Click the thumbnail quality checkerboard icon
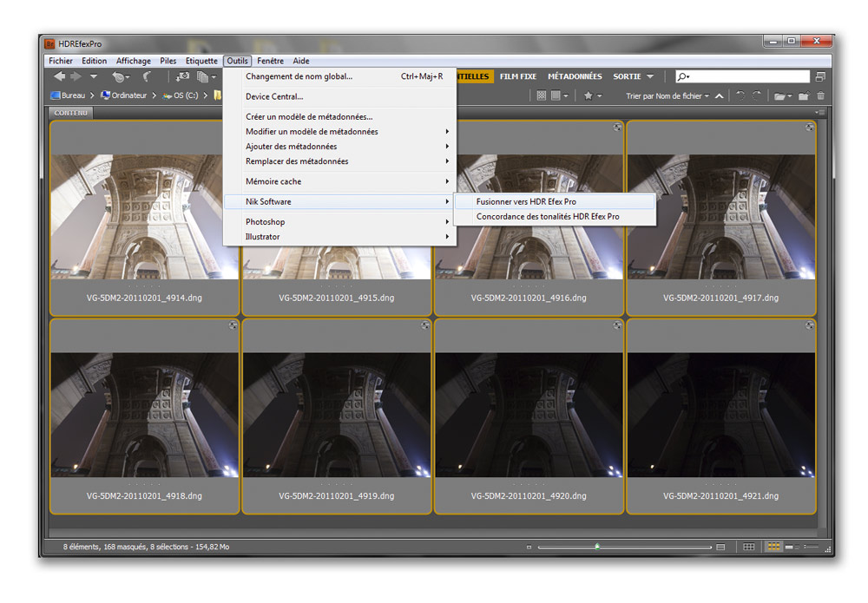The image size is (868, 603). (x=542, y=95)
